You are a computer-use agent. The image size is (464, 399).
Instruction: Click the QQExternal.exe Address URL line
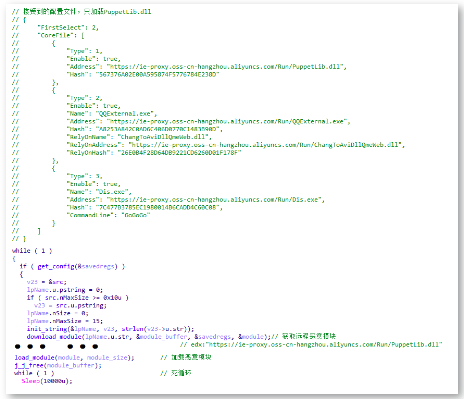[208, 121]
